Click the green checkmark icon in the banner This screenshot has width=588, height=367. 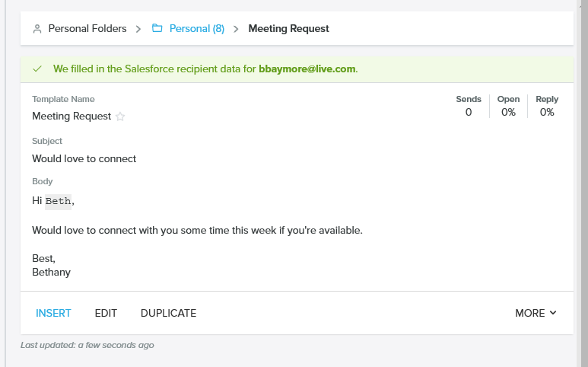[37, 69]
